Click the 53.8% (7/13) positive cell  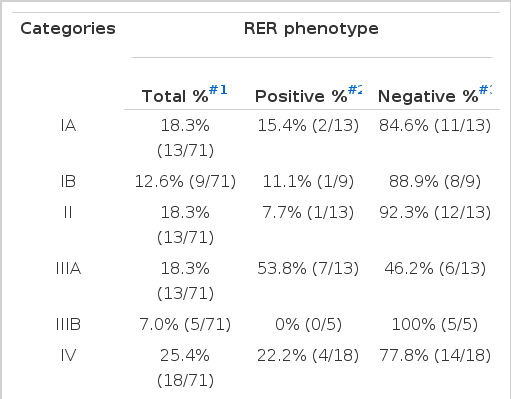click(x=308, y=268)
